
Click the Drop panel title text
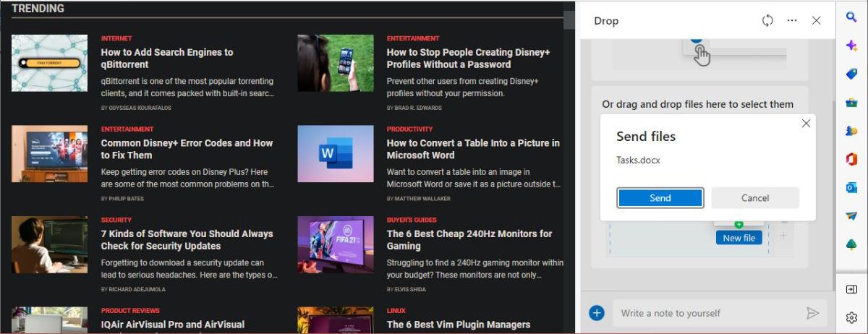click(606, 21)
